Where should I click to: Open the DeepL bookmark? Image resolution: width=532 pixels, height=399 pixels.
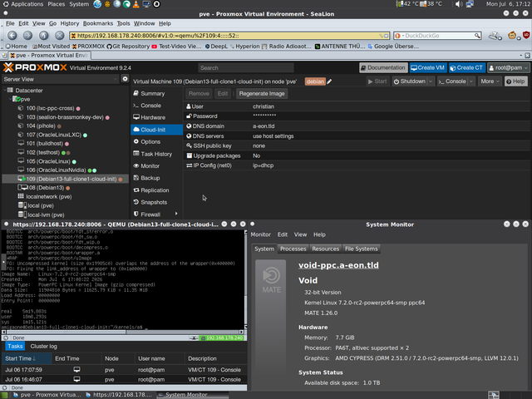coord(216,47)
